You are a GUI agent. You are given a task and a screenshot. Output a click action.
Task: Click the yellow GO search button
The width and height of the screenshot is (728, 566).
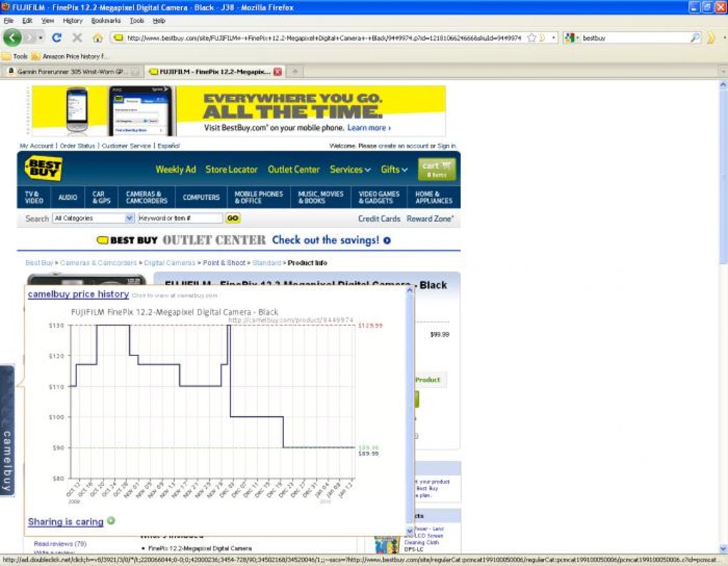tap(233, 218)
